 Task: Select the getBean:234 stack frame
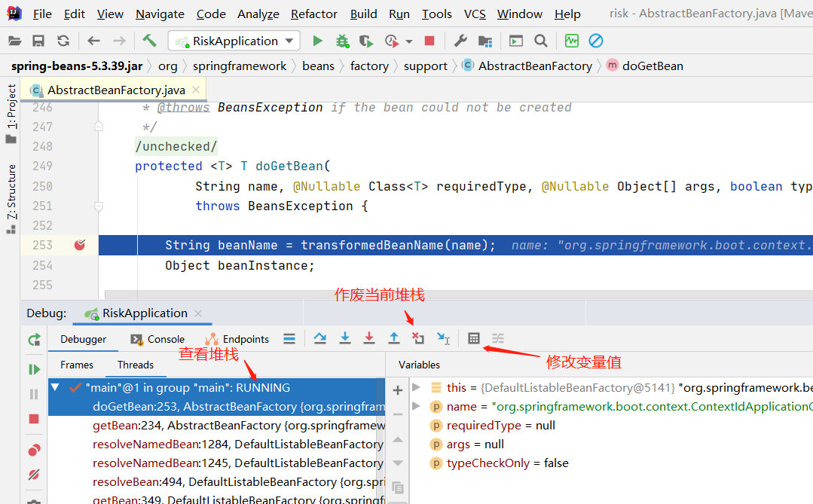coord(217,425)
